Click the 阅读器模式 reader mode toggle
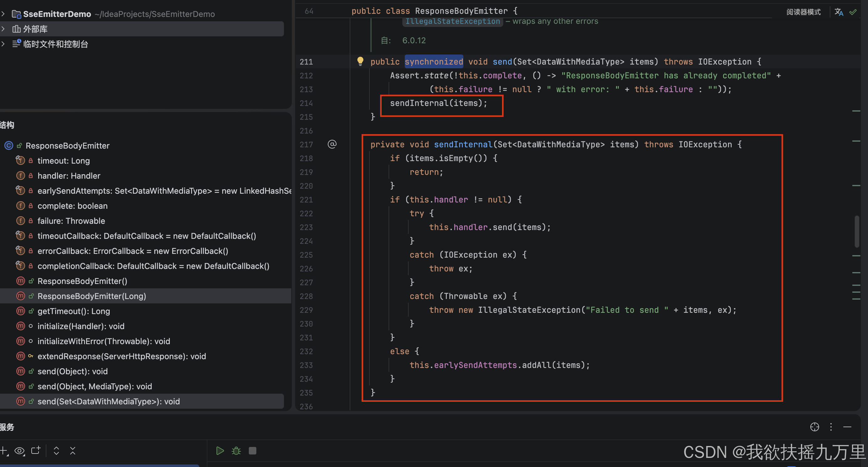This screenshot has width=868, height=467. click(x=803, y=12)
